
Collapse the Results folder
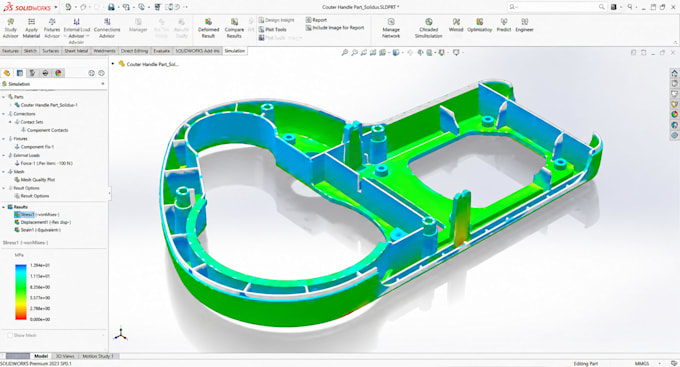[x=4, y=207]
